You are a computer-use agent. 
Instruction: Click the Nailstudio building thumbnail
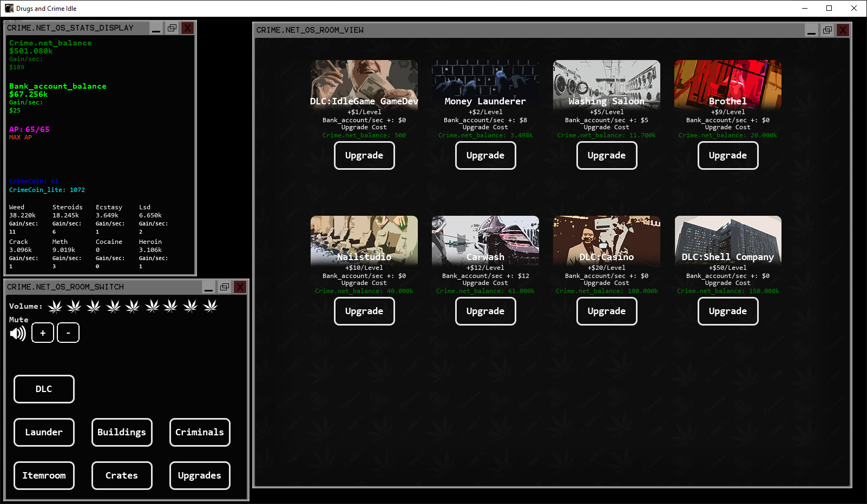[364, 240]
